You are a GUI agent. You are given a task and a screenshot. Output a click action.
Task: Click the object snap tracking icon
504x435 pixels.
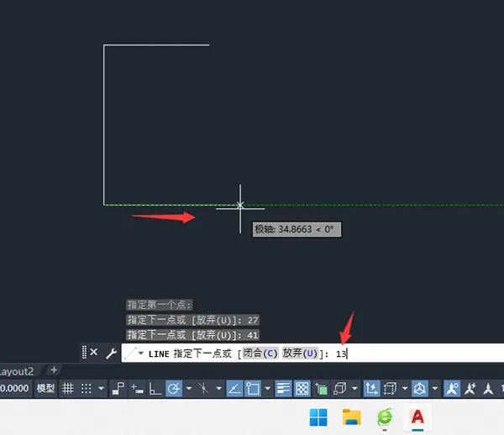[234, 389]
